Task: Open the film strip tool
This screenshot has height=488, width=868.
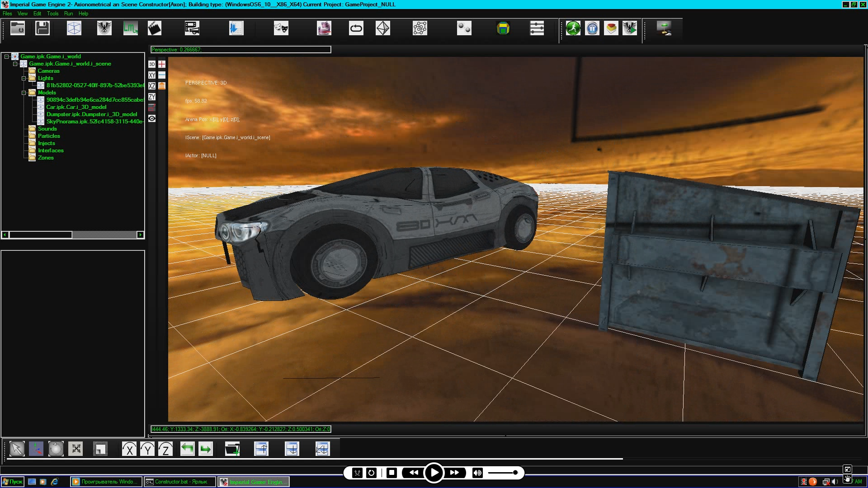Action: pyautogui.click(x=192, y=28)
